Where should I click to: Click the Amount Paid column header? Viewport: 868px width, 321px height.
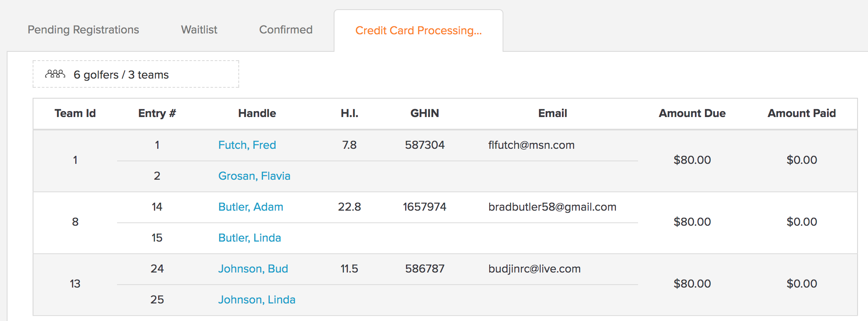[x=802, y=113]
